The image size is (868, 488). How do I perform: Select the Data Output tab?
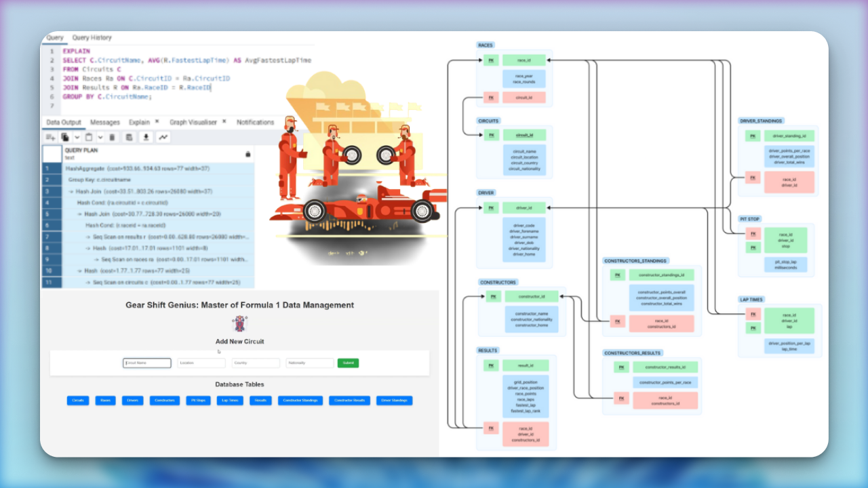tap(64, 123)
